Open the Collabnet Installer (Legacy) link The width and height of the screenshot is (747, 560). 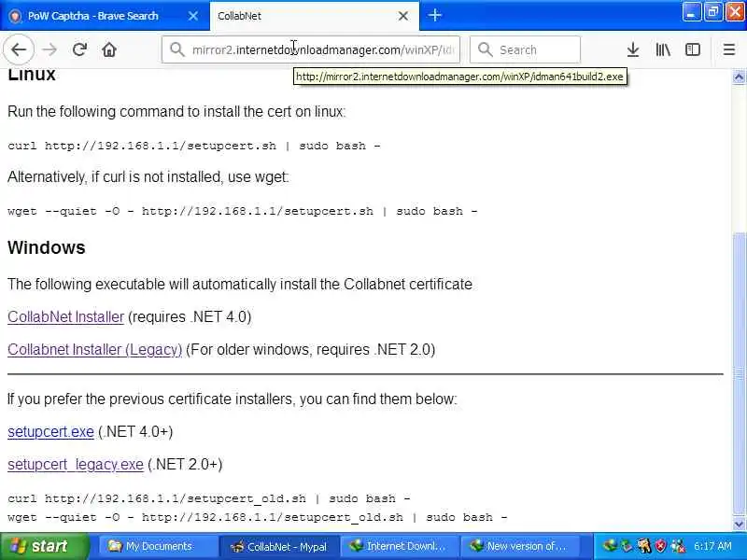tap(95, 349)
